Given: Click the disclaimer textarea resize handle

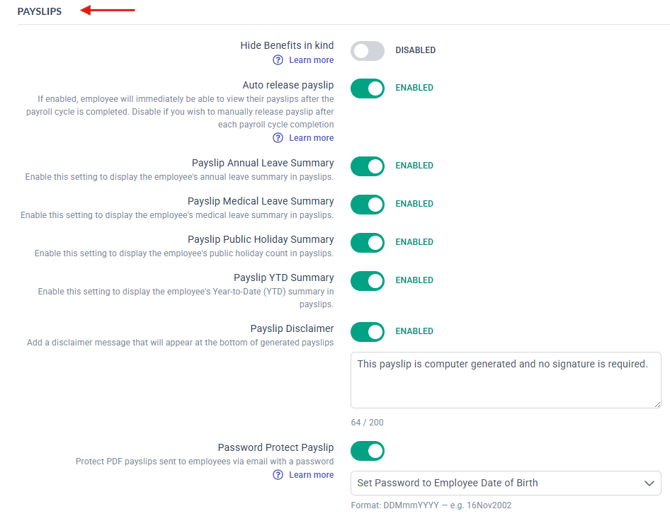Looking at the screenshot, I should tap(657, 404).
